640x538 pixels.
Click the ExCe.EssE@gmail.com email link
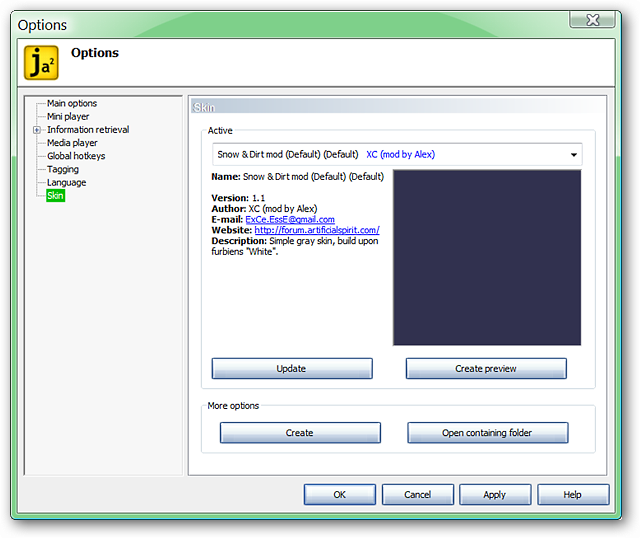coord(290,220)
